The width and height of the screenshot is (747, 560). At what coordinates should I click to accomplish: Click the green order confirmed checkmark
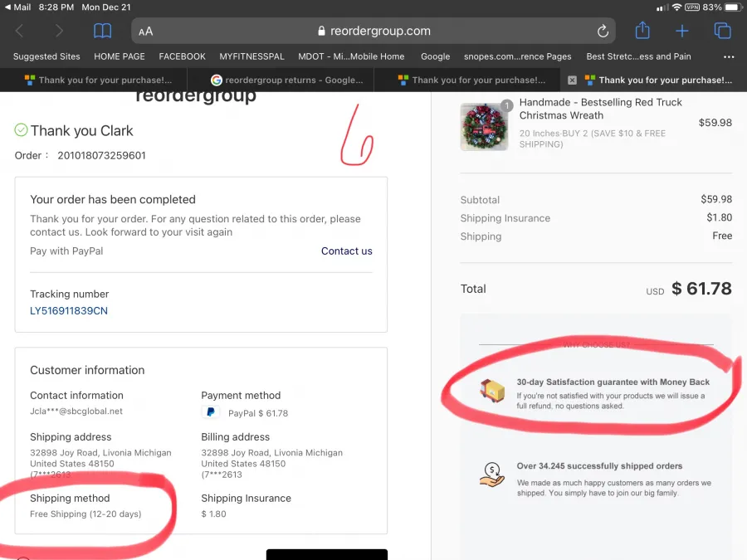point(21,129)
